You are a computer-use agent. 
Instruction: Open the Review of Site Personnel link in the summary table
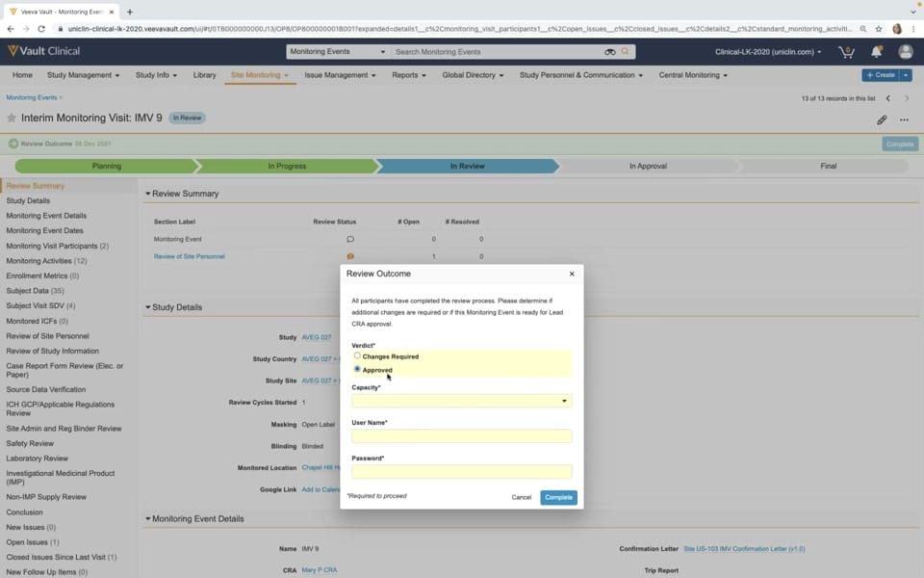(x=190, y=256)
